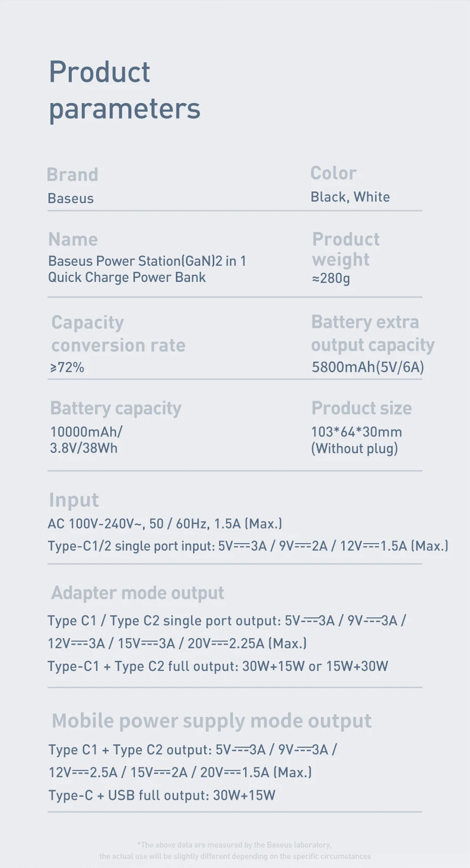Select the 'Black, White' color text
Screen dimensions: 470x868
click(350, 197)
